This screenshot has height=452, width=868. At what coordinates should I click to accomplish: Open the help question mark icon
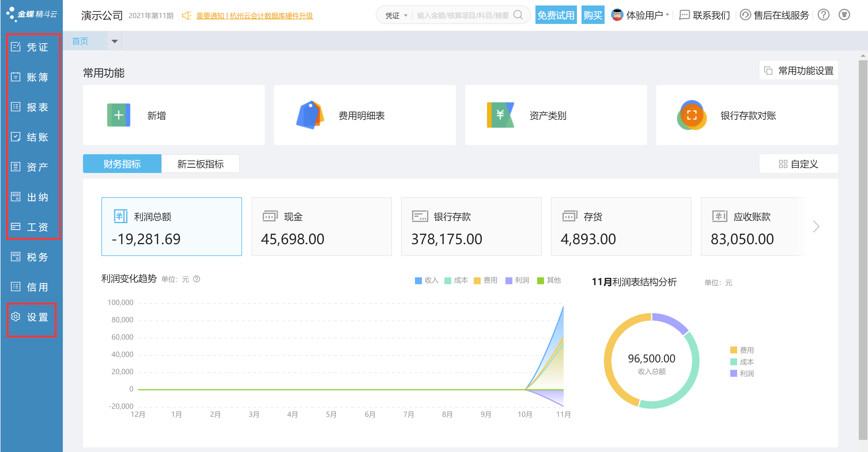click(x=824, y=15)
